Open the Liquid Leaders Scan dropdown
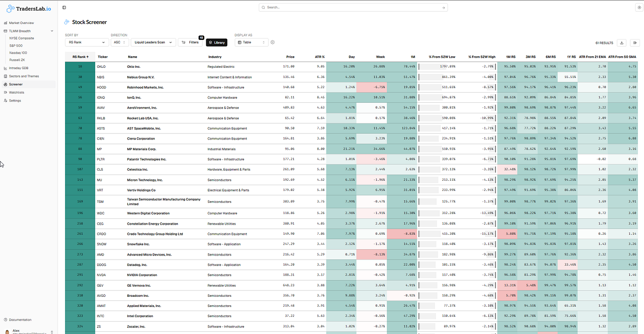The image size is (644, 334). [x=153, y=43]
